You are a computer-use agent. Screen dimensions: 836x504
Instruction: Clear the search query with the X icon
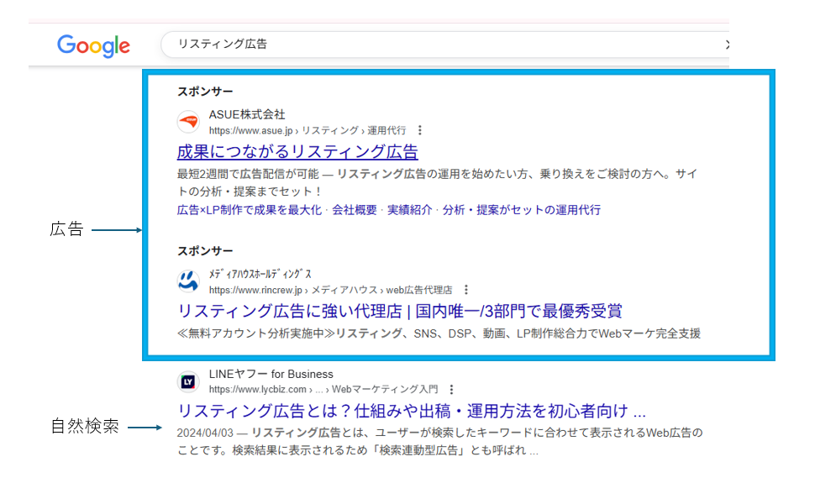tap(727, 45)
